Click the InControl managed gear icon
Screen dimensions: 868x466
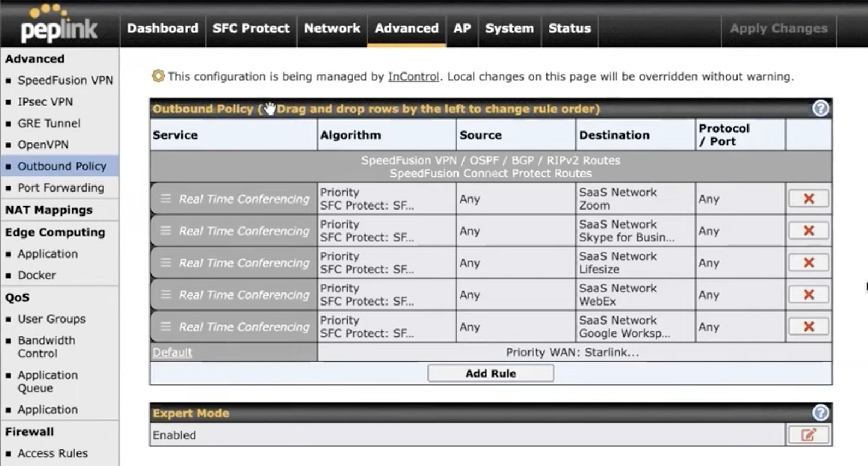[x=158, y=76]
